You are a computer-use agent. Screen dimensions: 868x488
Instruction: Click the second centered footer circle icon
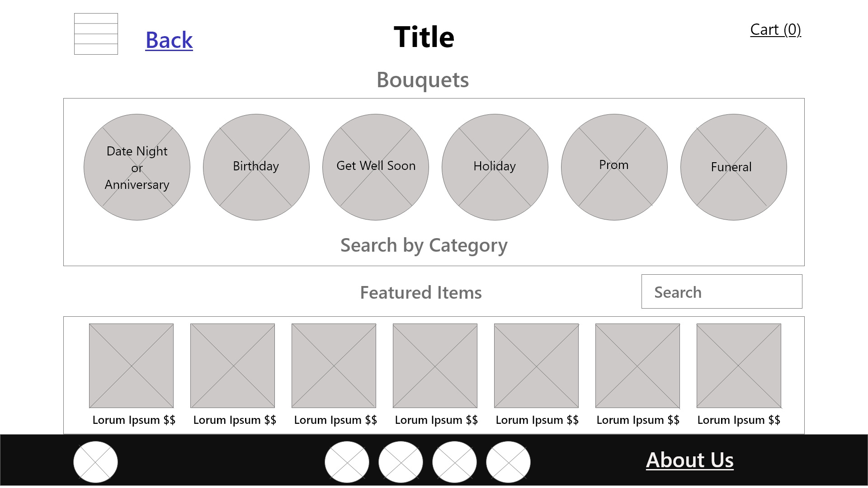401,462
